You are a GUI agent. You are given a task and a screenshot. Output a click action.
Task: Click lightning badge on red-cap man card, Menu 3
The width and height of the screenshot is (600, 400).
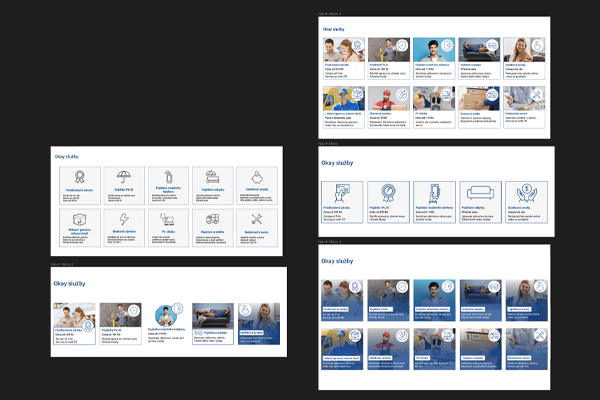click(x=402, y=336)
